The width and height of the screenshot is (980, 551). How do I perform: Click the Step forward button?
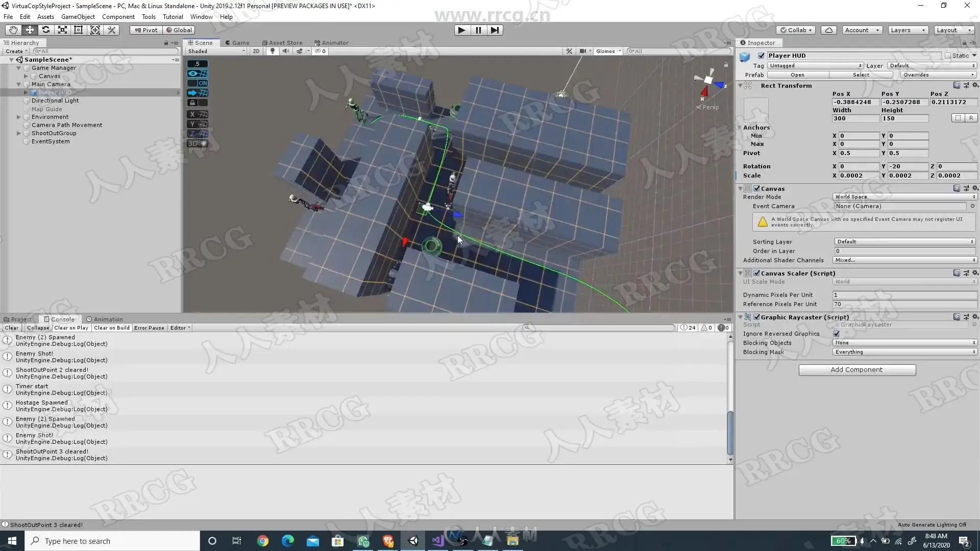coord(495,30)
